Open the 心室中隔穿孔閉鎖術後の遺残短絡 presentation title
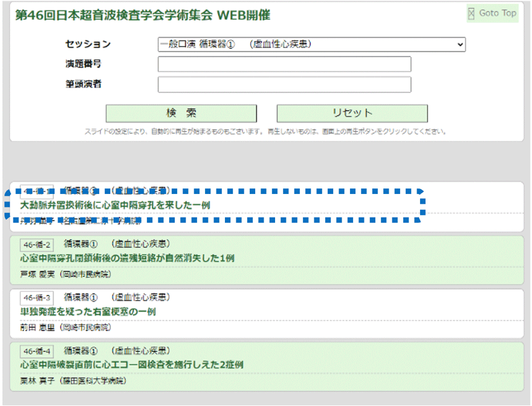The width and height of the screenshot is (532, 406). click(x=128, y=259)
